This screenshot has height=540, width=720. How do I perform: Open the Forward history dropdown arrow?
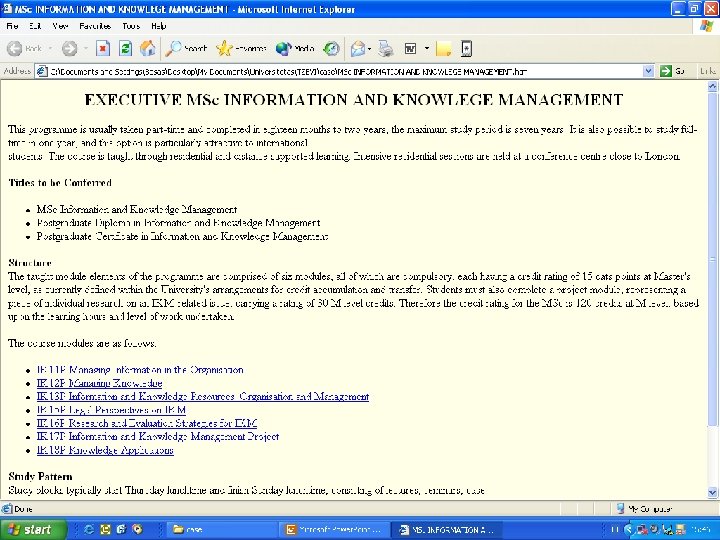pos(85,48)
